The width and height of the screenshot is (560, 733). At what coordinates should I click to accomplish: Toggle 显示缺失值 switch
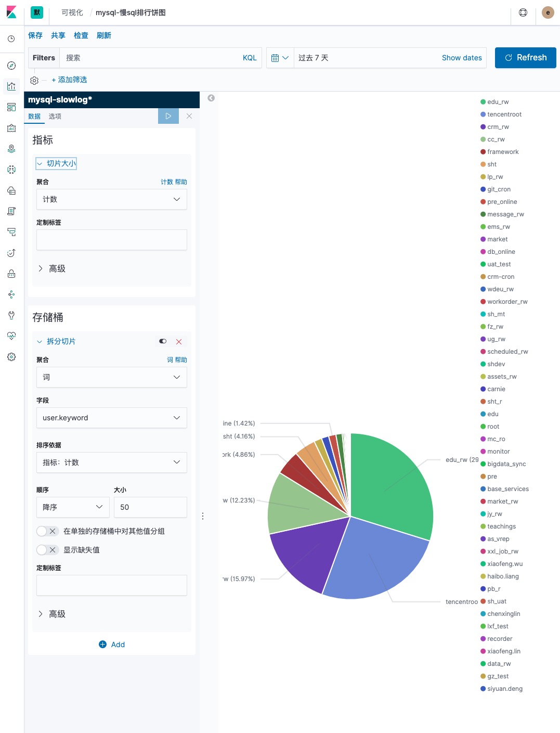(x=47, y=550)
